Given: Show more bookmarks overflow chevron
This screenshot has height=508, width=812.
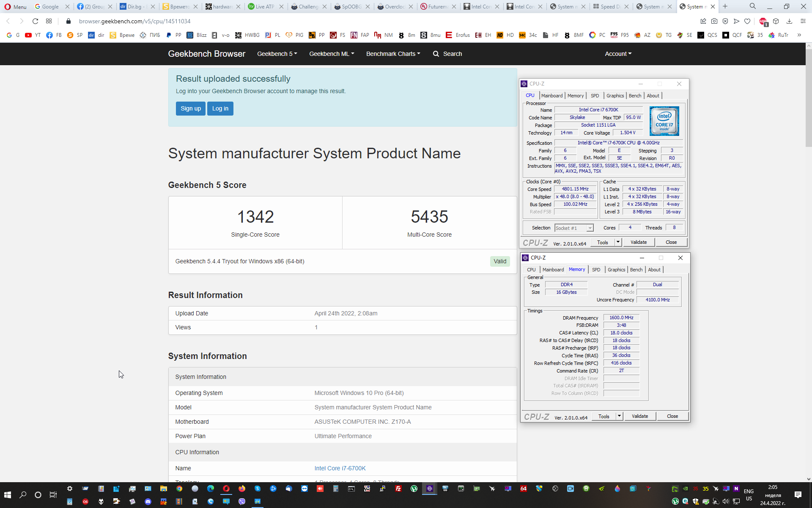Looking at the screenshot, I should click(799, 35).
